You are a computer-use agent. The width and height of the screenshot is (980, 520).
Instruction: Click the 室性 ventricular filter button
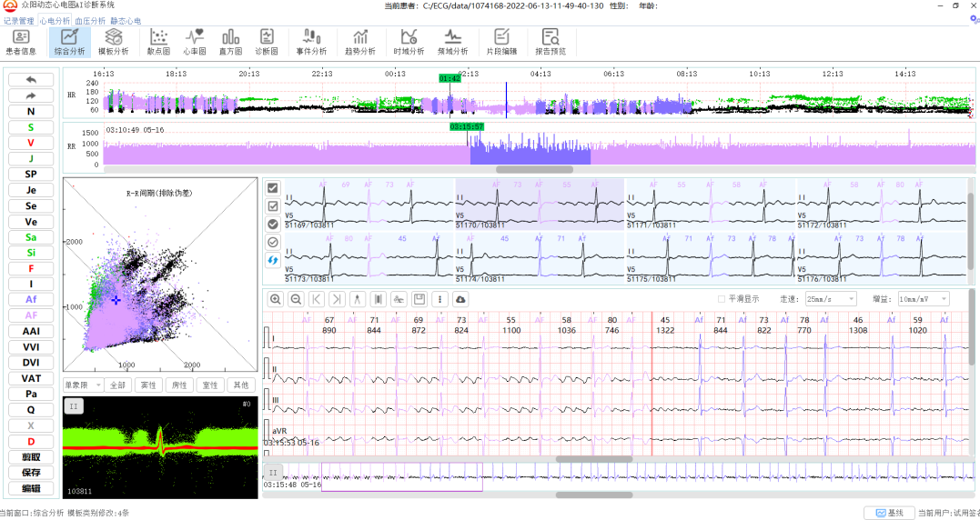208,385
